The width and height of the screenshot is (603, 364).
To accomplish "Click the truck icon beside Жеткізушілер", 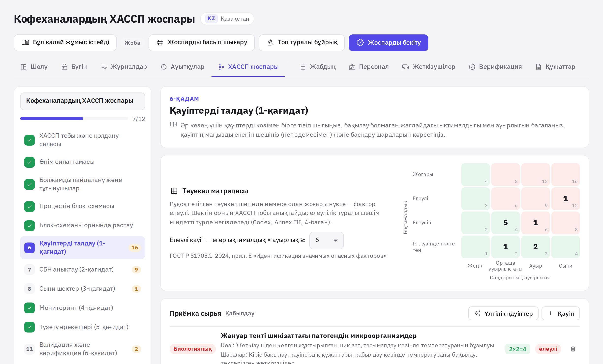I will (x=406, y=67).
